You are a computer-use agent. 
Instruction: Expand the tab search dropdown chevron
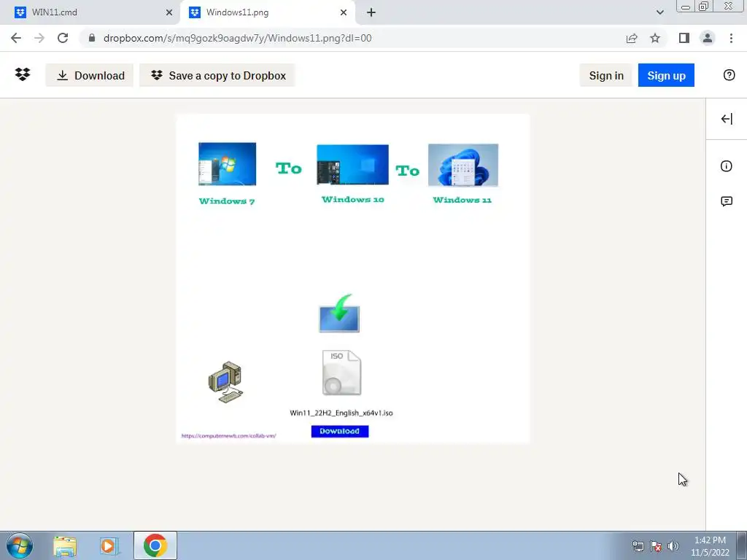click(659, 12)
